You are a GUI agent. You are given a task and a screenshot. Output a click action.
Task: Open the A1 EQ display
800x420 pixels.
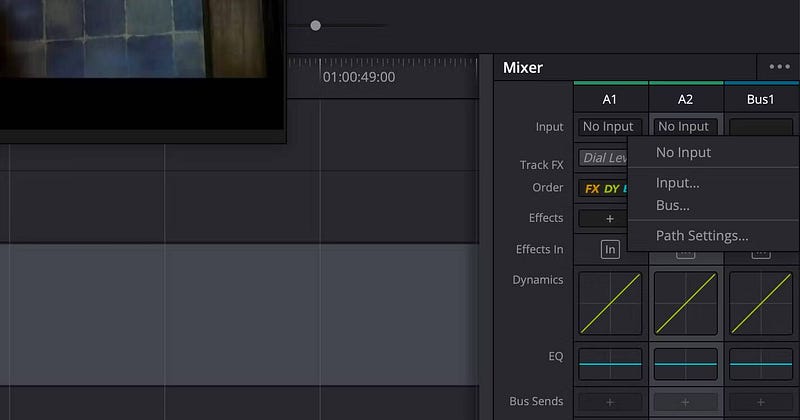point(610,364)
